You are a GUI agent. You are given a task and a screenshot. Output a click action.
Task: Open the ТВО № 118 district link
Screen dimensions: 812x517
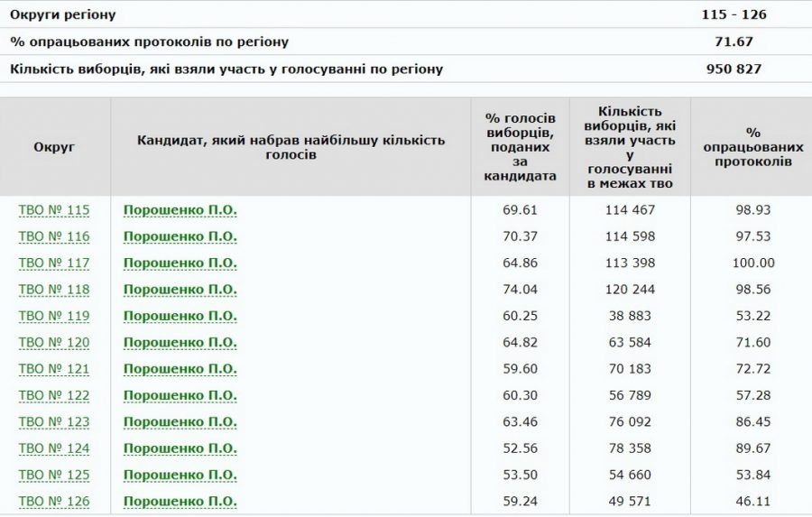coord(54,290)
